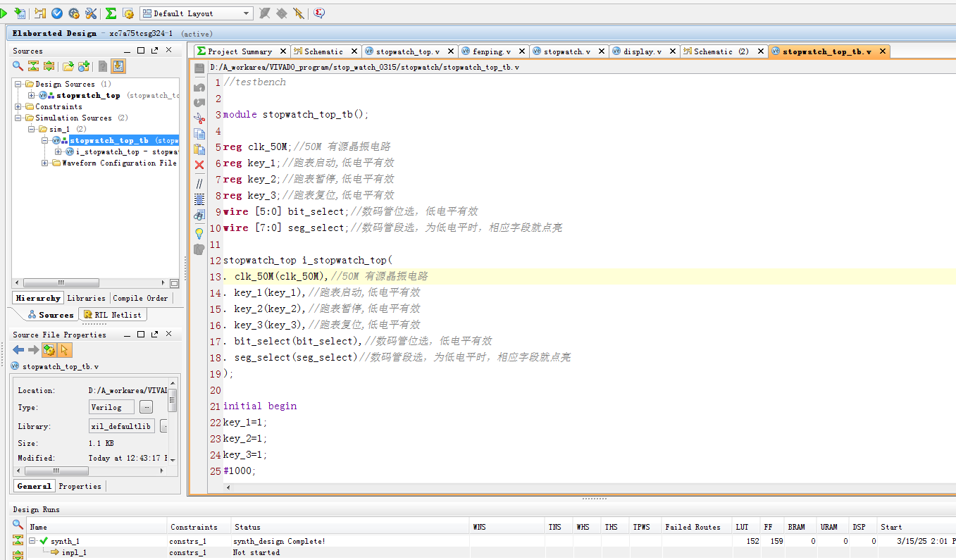Click the Redo icon in editor sidebar
956x560 pixels.
click(199, 103)
